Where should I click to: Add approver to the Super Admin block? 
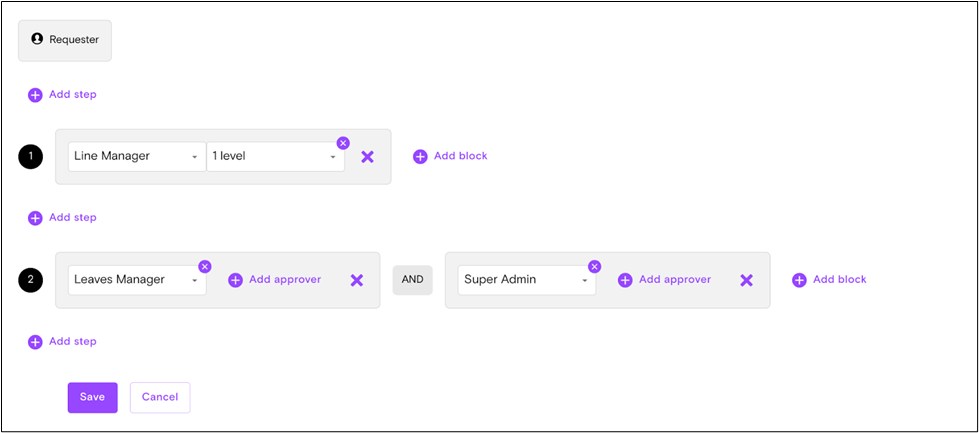point(665,280)
